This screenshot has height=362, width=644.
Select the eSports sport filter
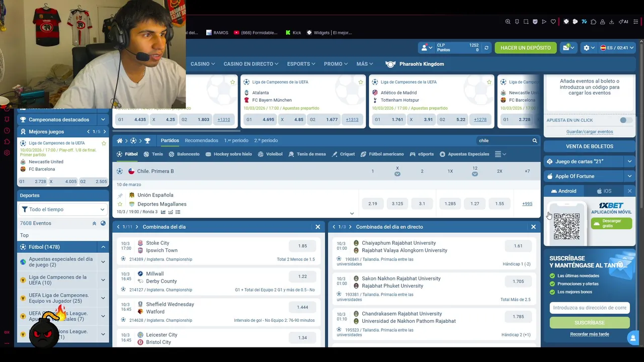[422, 154]
